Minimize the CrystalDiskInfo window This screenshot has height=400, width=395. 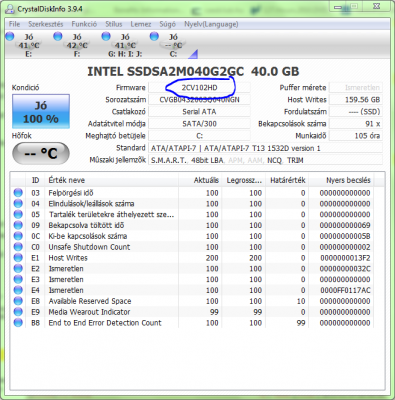coord(338,6)
